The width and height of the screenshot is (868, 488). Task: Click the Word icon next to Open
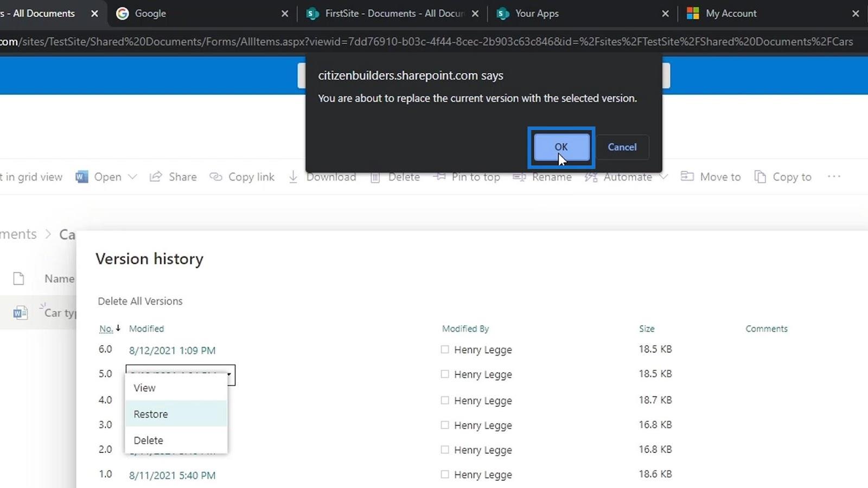click(82, 177)
